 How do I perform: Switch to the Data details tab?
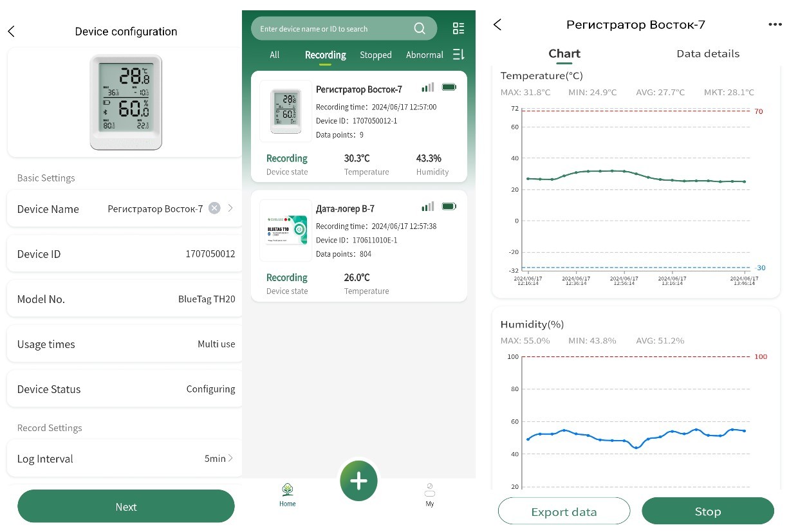707,54
